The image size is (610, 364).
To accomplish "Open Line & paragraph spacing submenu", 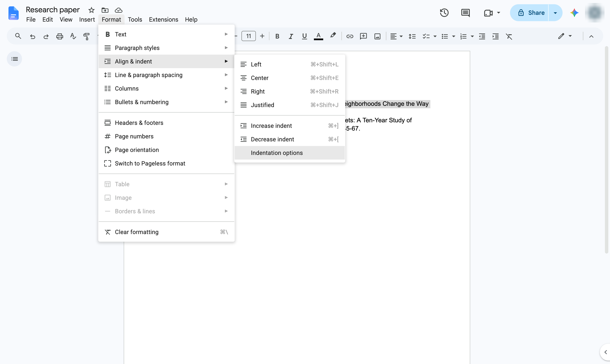I will [x=166, y=75].
